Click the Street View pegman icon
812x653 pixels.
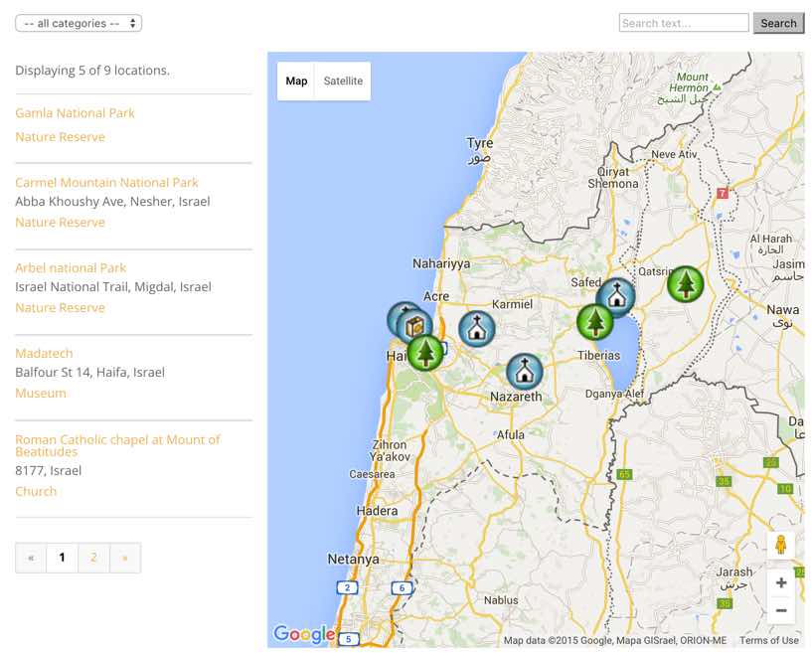[780, 546]
